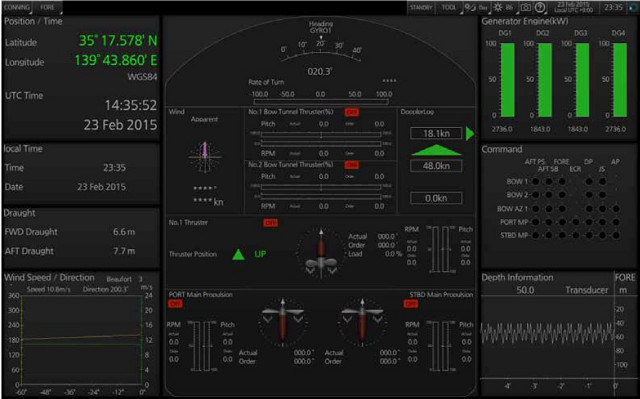Click the Beaufort 3 label
Image resolution: width=640 pixels, height=399 pixels.
124,279
